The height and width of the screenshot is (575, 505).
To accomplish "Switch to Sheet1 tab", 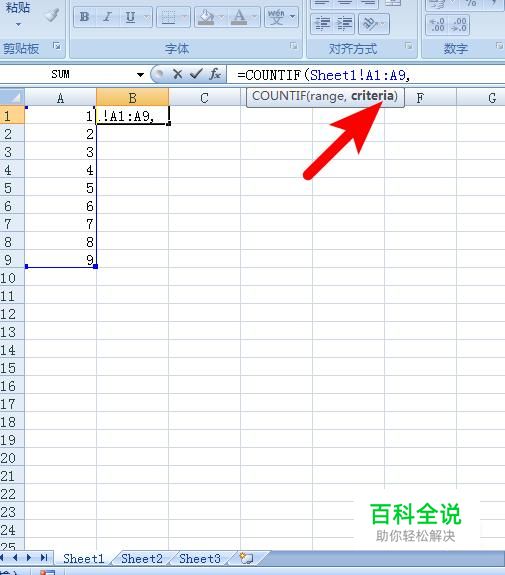I will coord(84,558).
